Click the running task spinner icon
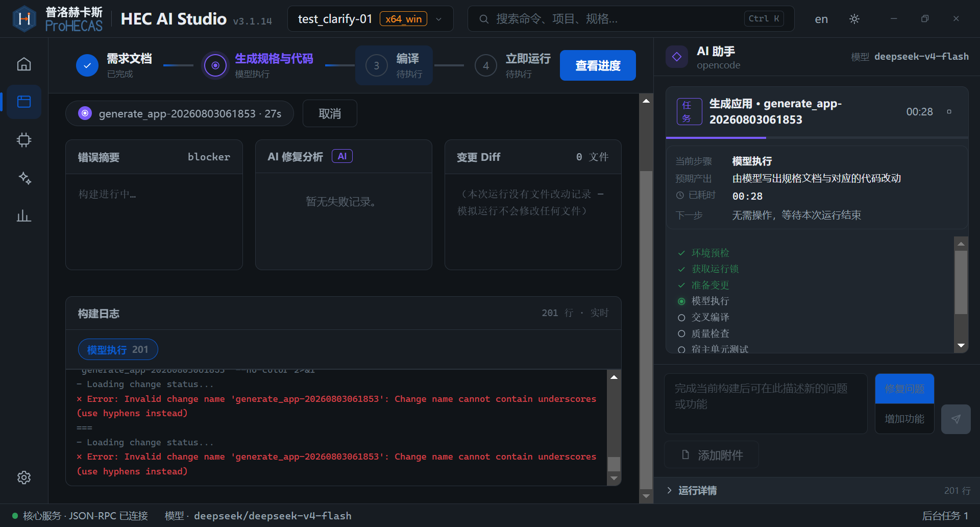The height and width of the screenshot is (527, 980). (85, 113)
